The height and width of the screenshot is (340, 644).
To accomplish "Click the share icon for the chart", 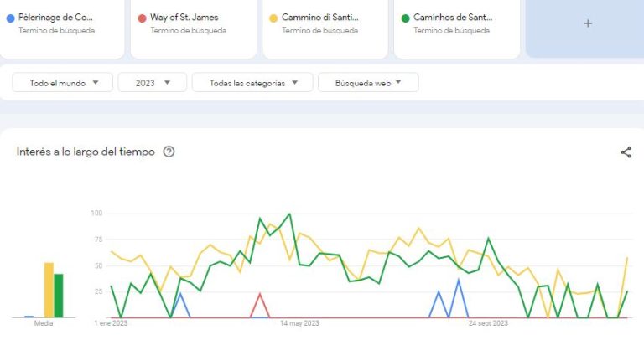I will [626, 152].
